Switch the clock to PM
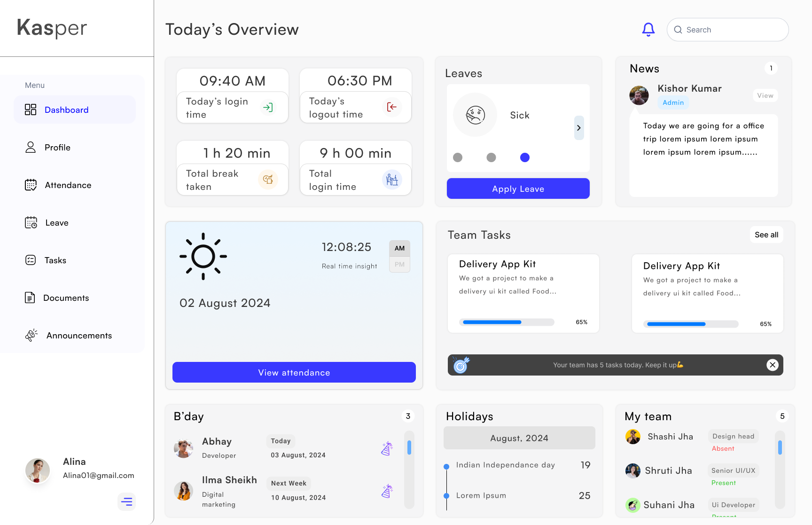The height and width of the screenshot is (525, 812). pyautogui.click(x=399, y=265)
